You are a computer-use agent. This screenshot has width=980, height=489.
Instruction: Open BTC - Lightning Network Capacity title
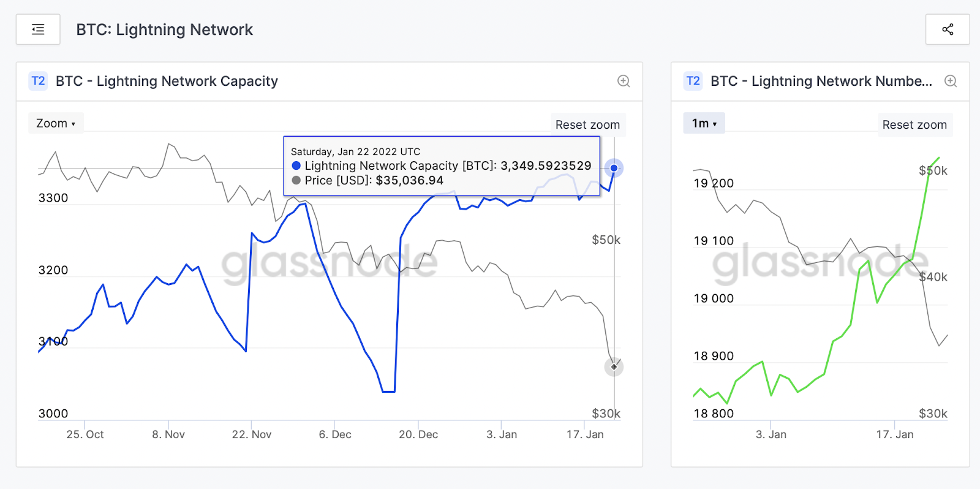pos(167,81)
